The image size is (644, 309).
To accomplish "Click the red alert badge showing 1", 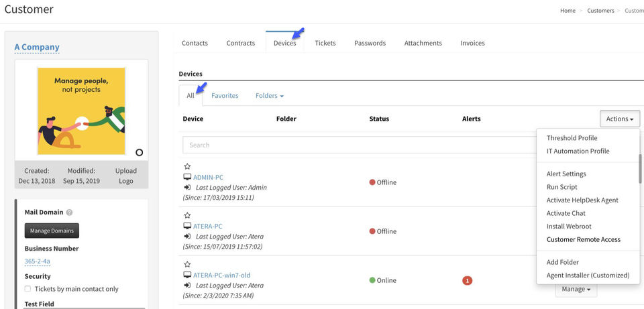I will (x=467, y=281).
